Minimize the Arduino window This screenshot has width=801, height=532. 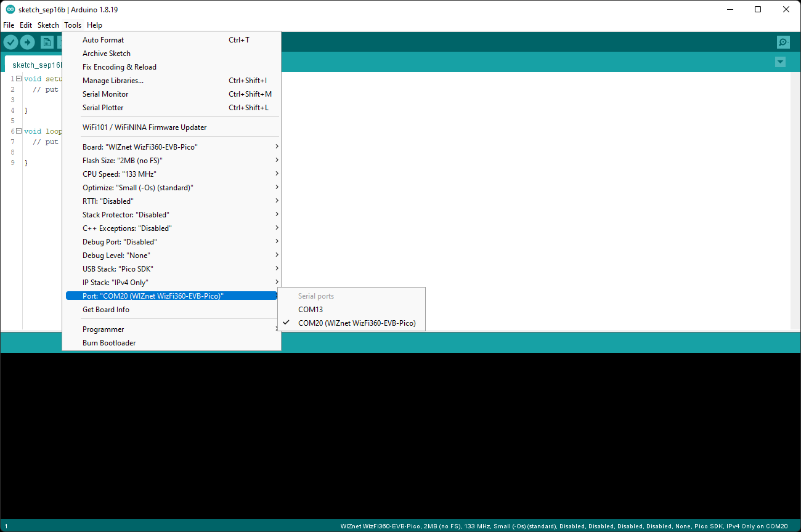click(x=730, y=9)
